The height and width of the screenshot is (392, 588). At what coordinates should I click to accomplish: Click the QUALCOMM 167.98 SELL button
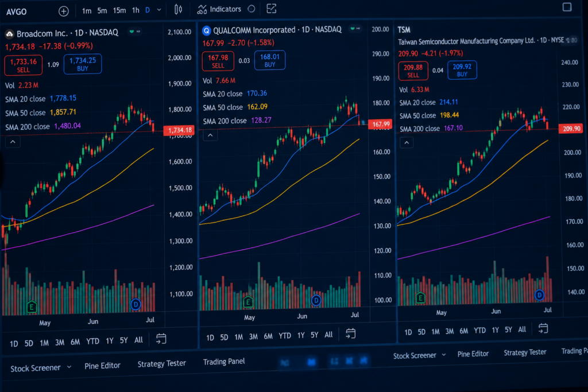click(x=218, y=61)
